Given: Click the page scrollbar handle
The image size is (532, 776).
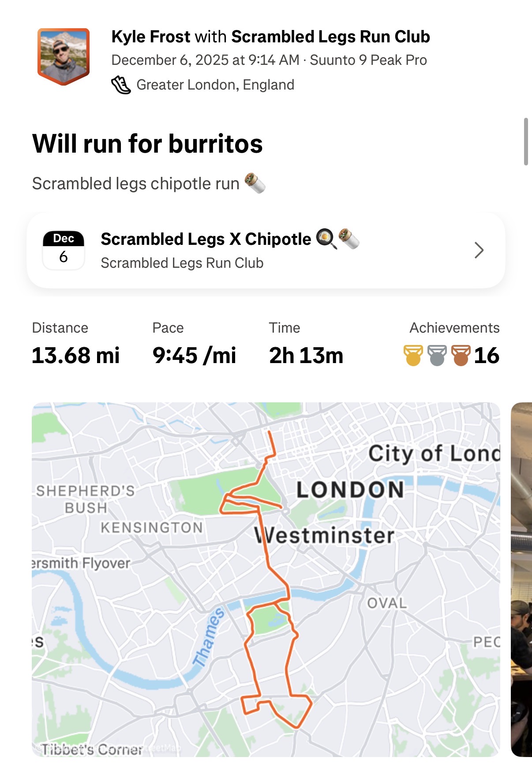Looking at the screenshot, I should coord(526,141).
